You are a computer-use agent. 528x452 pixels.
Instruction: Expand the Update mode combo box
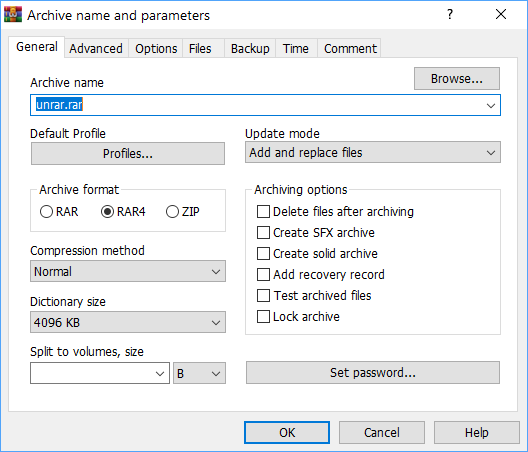[x=373, y=152]
